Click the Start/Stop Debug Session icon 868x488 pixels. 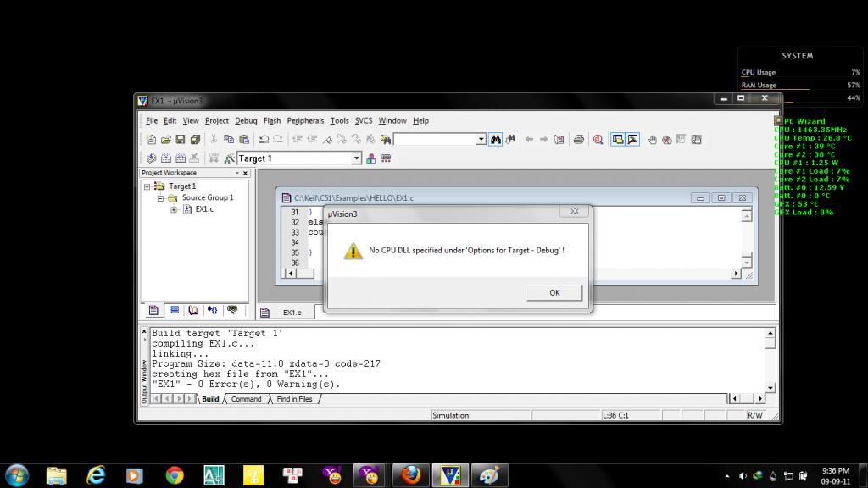pos(598,140)
